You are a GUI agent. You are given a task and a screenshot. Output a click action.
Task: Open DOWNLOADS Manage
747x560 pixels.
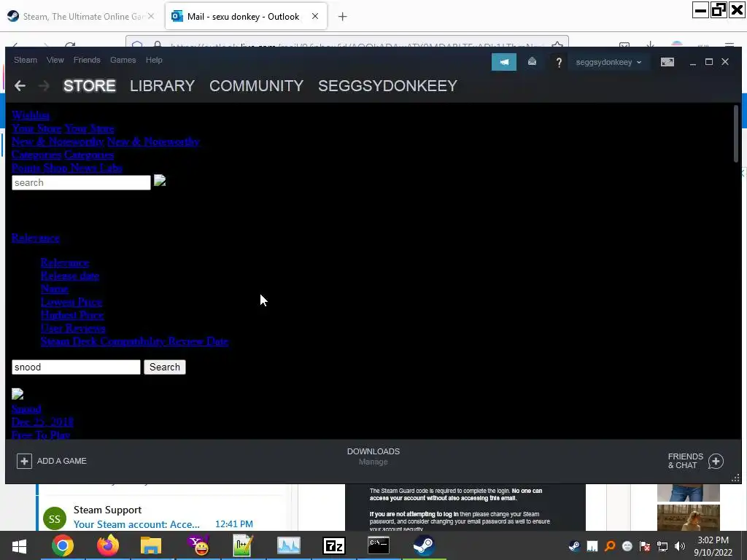[373, 456]
